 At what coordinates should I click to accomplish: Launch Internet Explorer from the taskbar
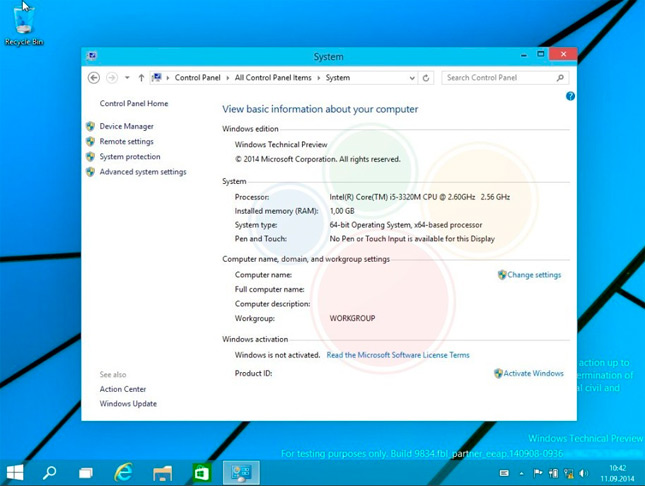[x=123, y=472]
